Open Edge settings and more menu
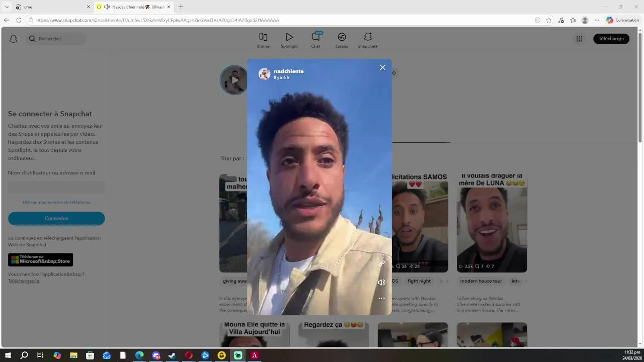644x362 pixels. click(x=597, y=20)
